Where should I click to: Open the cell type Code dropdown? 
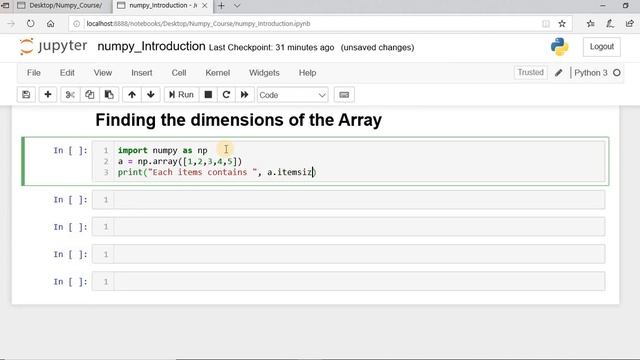(x=292, y=95)
